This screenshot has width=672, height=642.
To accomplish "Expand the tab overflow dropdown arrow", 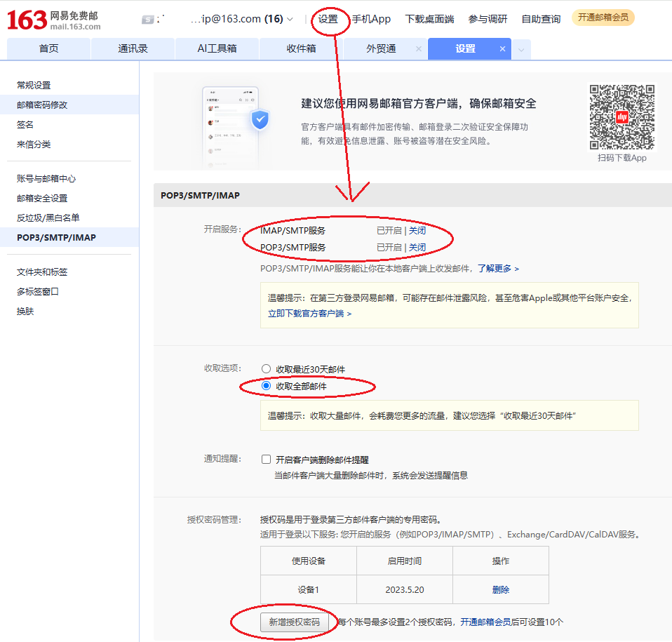I will point(521,50).
